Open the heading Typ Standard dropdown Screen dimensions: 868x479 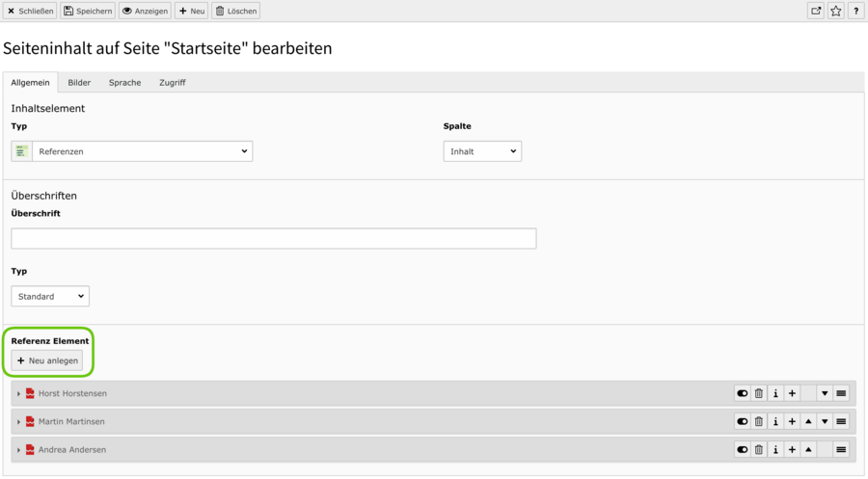[x=50, y=296]
